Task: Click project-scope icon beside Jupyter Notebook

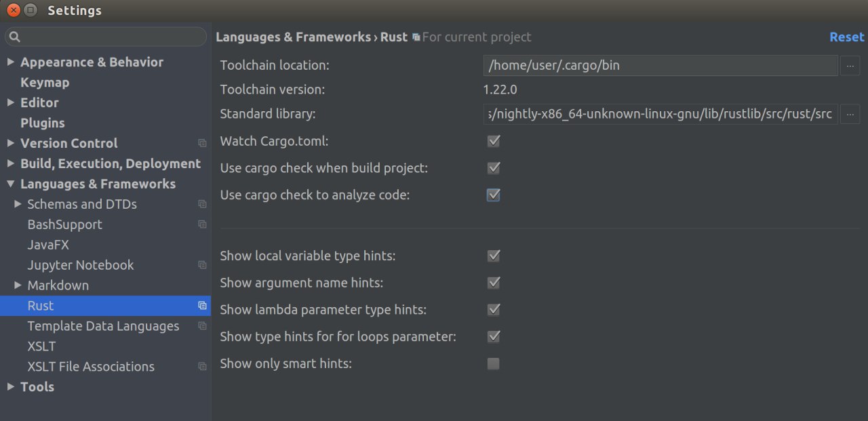Action: (x=202, y=265)
